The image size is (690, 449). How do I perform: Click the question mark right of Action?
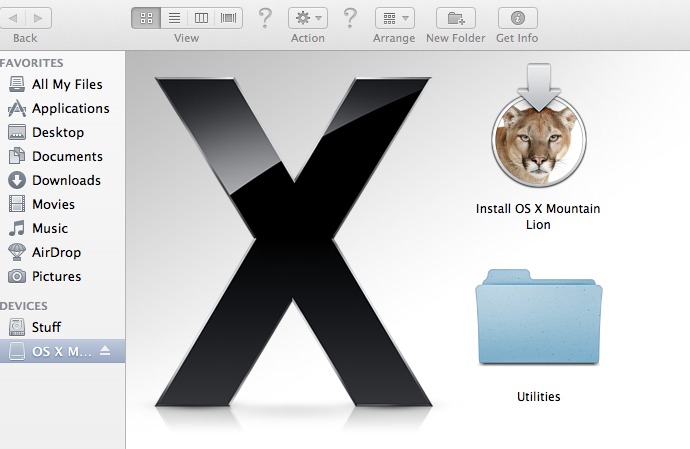(350, 18)
